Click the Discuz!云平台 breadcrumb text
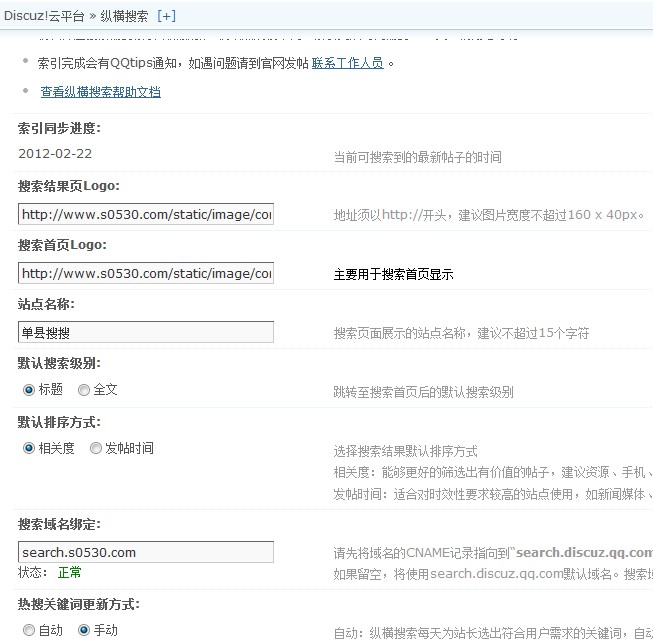The image size is (653, 642). 44,16
